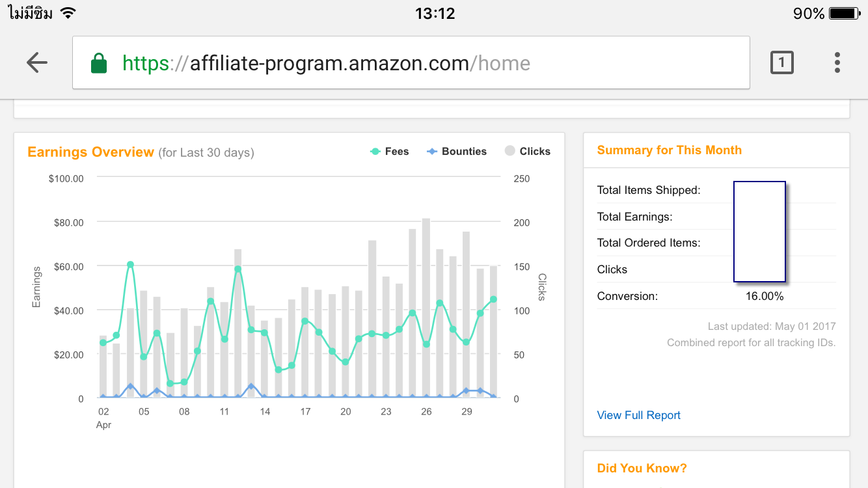Viewport: 868px width, 488px height.
Task: Toggle the Fees series in chart legend
Action: click(389, 151)
